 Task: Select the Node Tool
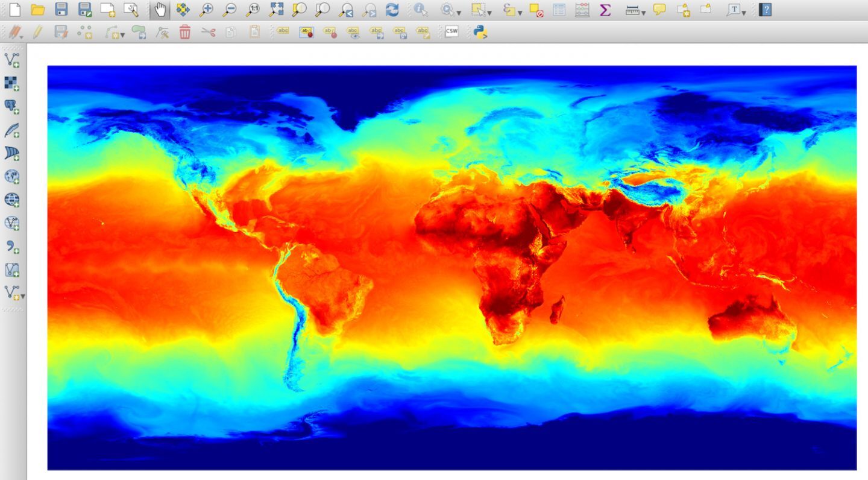coord(162,32)
